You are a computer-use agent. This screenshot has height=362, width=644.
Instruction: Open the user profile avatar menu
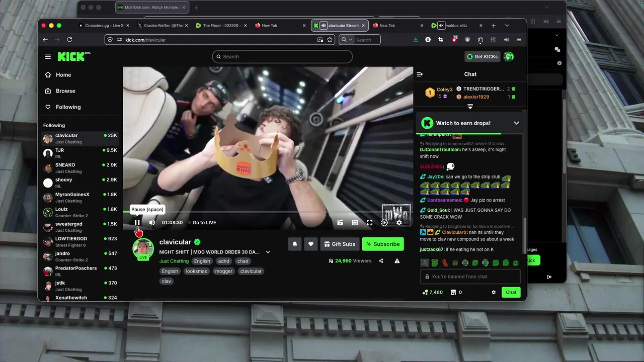[x=509, y=57]
